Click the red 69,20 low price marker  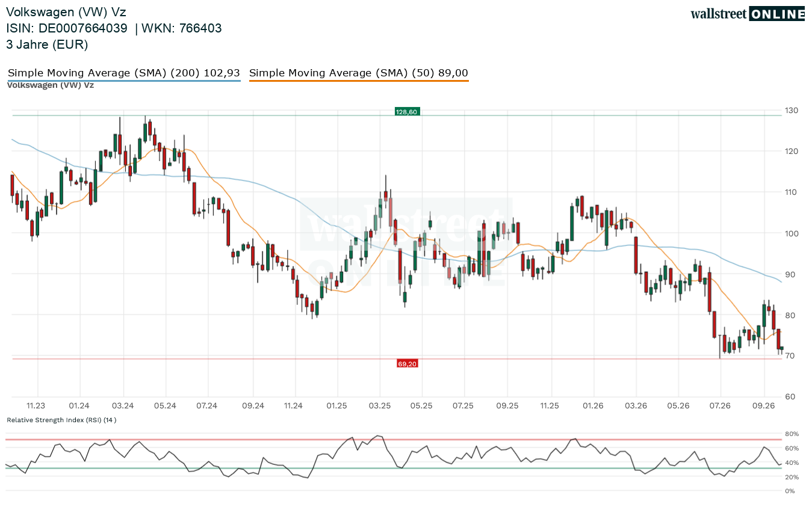point(408,364)
